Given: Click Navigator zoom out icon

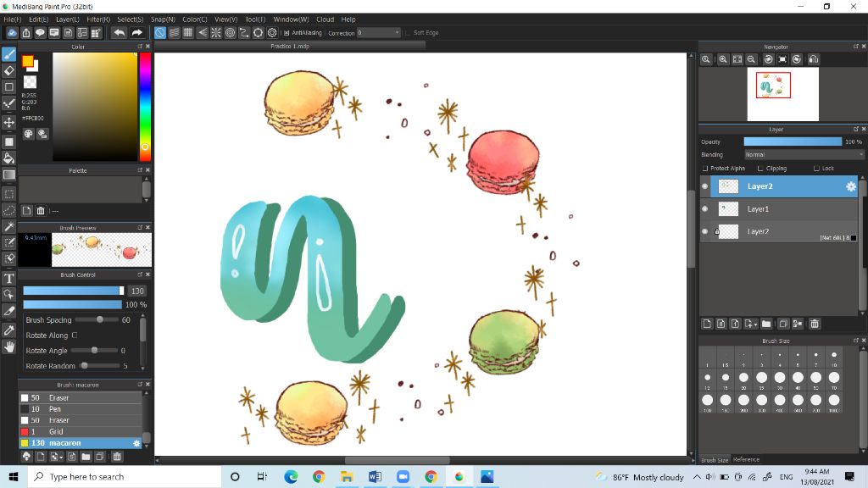Looking at the screenshot, I should 751,59.
